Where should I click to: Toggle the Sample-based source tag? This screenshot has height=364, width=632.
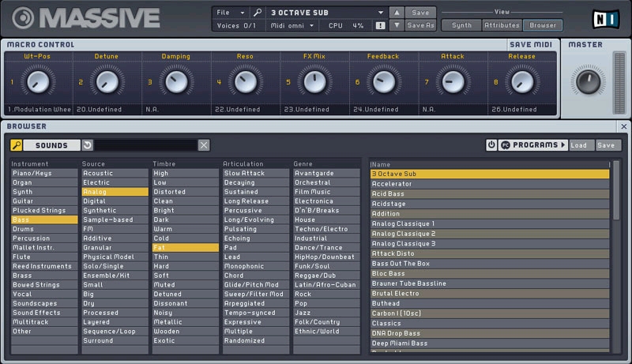115,220
